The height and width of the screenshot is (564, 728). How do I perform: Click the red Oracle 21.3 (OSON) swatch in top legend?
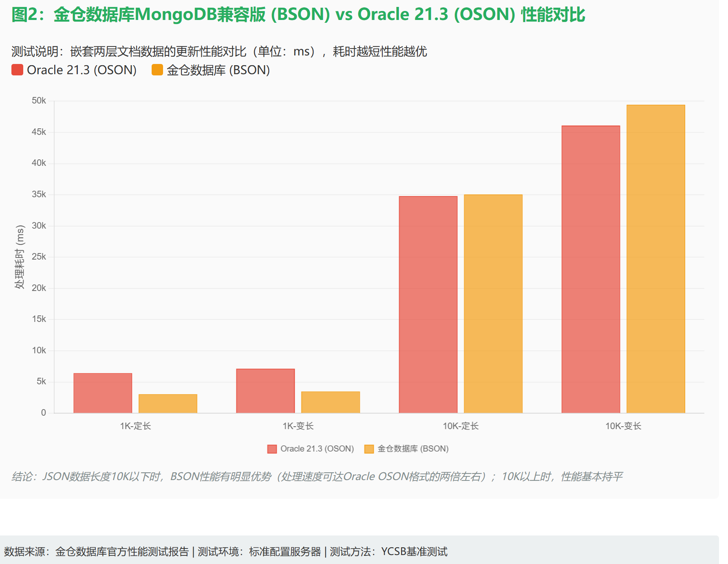(x=17, y=70)
